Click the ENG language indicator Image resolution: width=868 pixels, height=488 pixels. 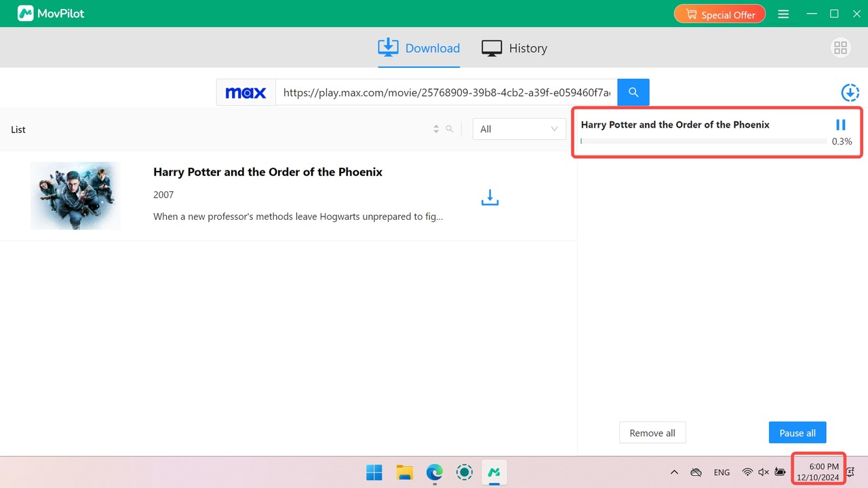coord(722,472)
